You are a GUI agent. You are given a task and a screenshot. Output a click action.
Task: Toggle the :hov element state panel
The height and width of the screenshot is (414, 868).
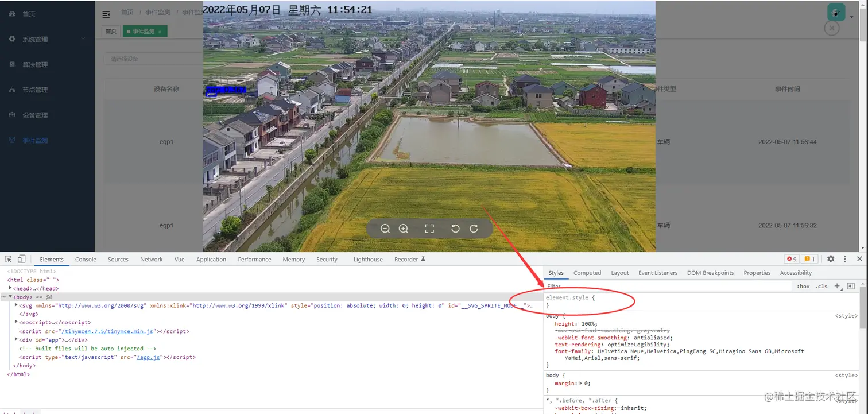click(x=803, y=286)
